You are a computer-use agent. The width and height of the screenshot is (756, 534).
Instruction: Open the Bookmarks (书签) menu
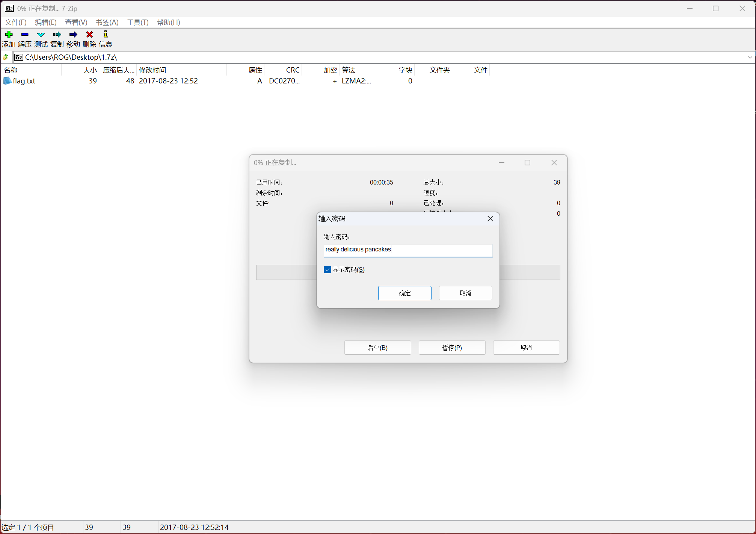tap(107, 22)
